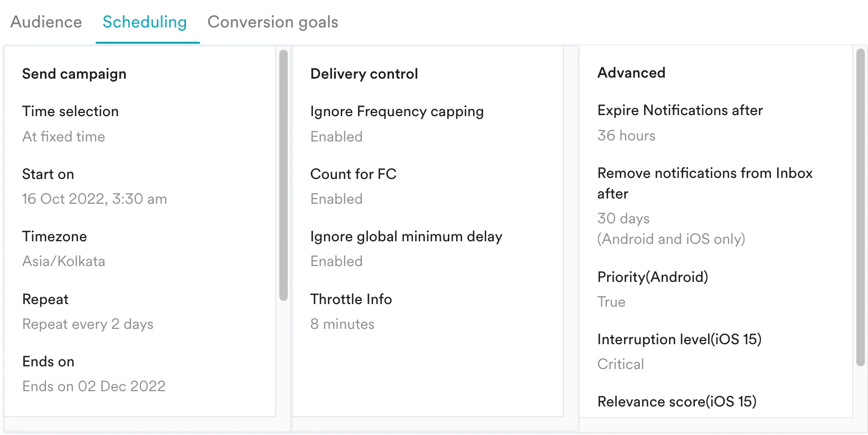Click Ignore Frequency capping Enabled status
The image size is (868, 435).
[x=336, y=136]
